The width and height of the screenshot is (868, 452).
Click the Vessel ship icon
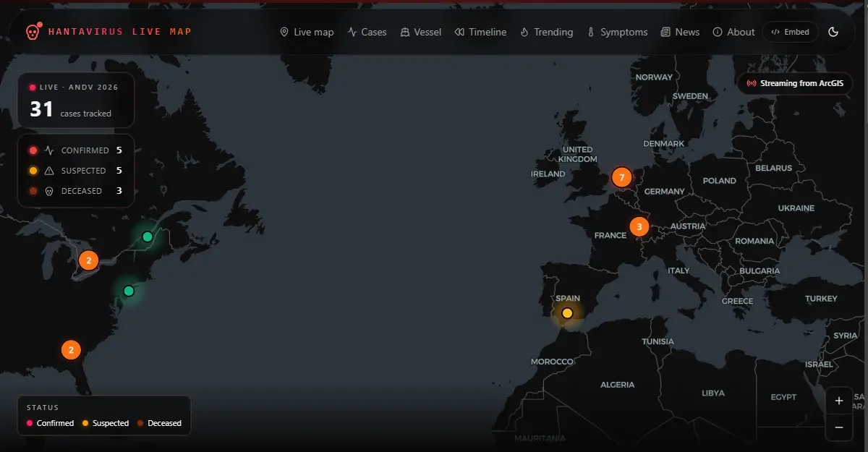pos(405,32)
